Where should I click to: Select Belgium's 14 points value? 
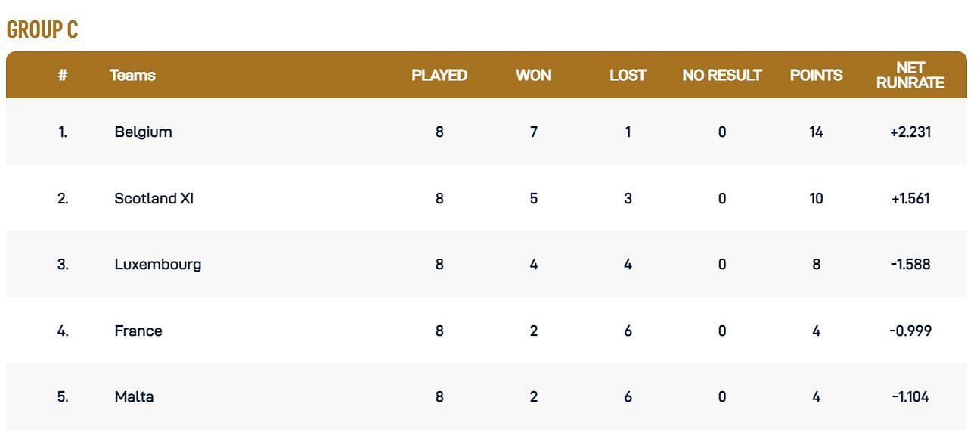pyautogui.click(x=816, y=132)
